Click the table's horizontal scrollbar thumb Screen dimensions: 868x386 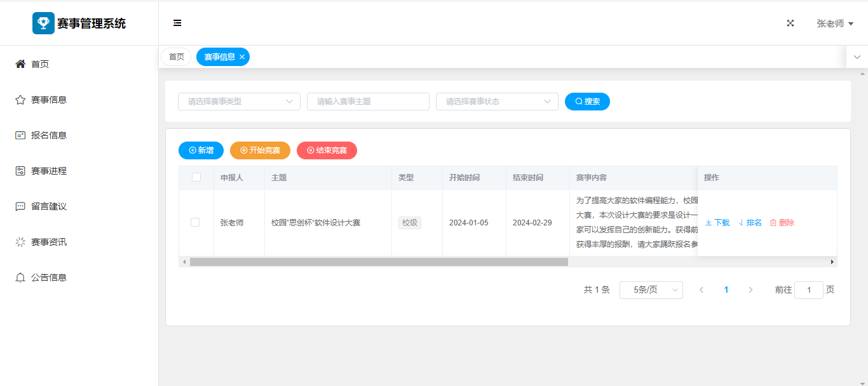click(379, 262)
